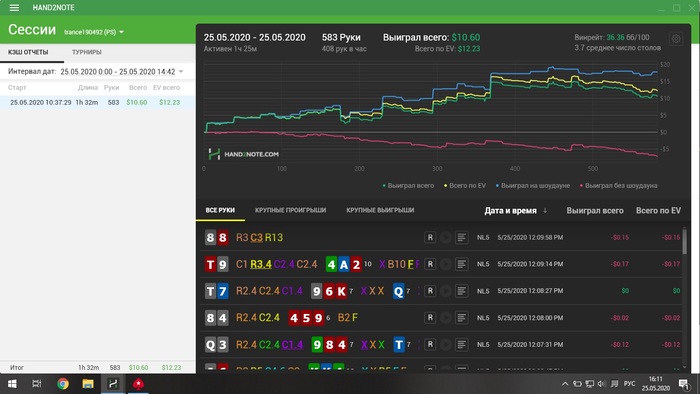Click the R3 C3 R13 action line
The width and height of the screenshot is (700, 394).
259,237
